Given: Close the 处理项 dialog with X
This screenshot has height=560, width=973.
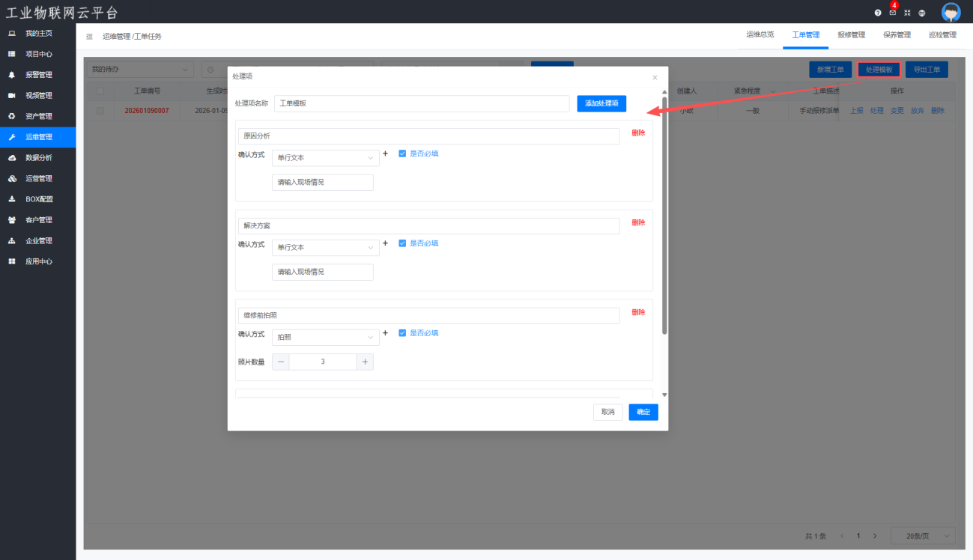Looking at the screenshot, I should 655,77.
